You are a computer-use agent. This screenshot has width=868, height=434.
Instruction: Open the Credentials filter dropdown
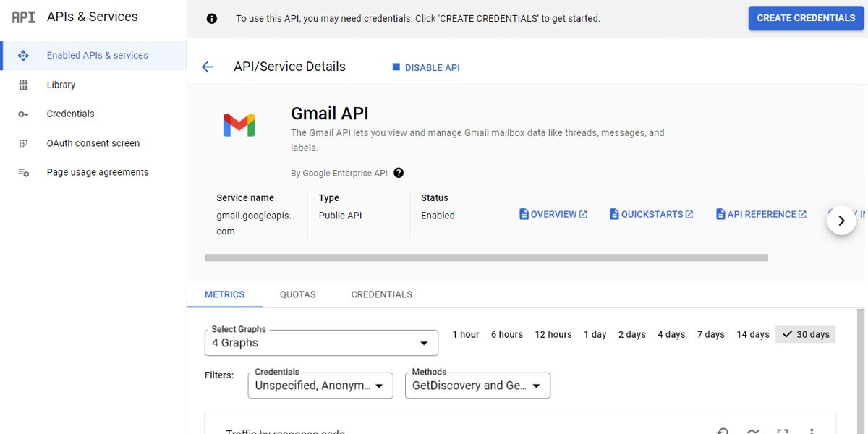click(320, 386)
